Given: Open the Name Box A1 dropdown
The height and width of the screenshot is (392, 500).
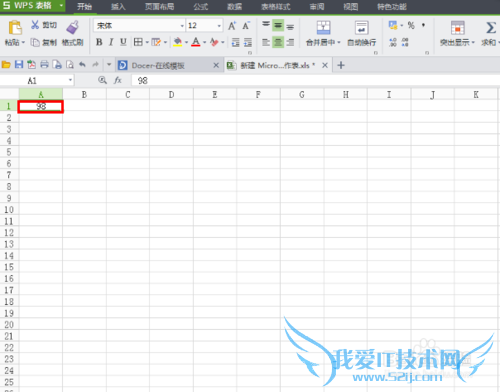Looking at the screenshot, I should tap(70, 80).
